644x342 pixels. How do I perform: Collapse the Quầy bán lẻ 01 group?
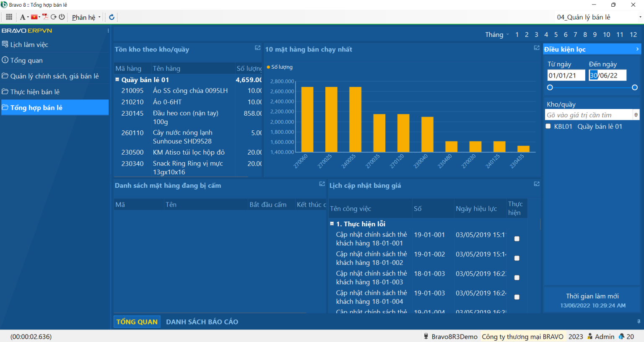[x=117, y=80]
